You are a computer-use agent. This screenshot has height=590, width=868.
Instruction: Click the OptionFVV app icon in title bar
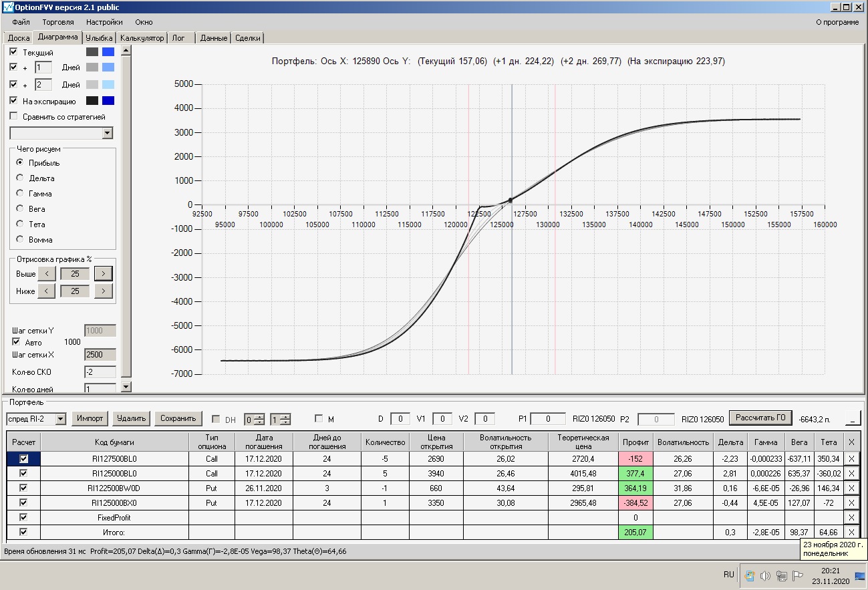pyautogui.click(x=7, y=7)
